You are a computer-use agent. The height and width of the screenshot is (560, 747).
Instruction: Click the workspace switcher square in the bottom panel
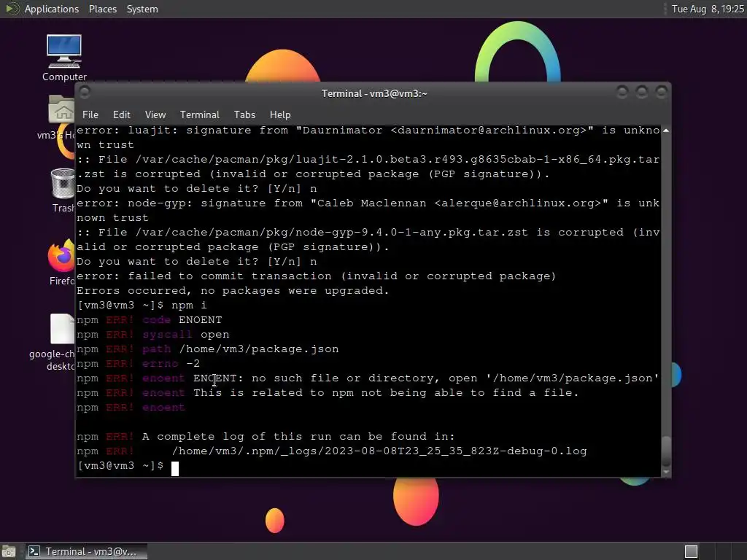click(x=691, y=551)
